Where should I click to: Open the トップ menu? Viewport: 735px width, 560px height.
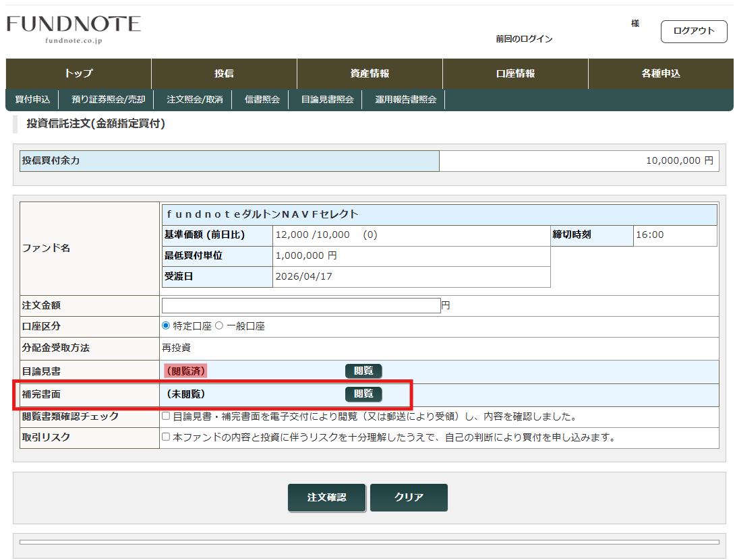[x=78, y=73]
